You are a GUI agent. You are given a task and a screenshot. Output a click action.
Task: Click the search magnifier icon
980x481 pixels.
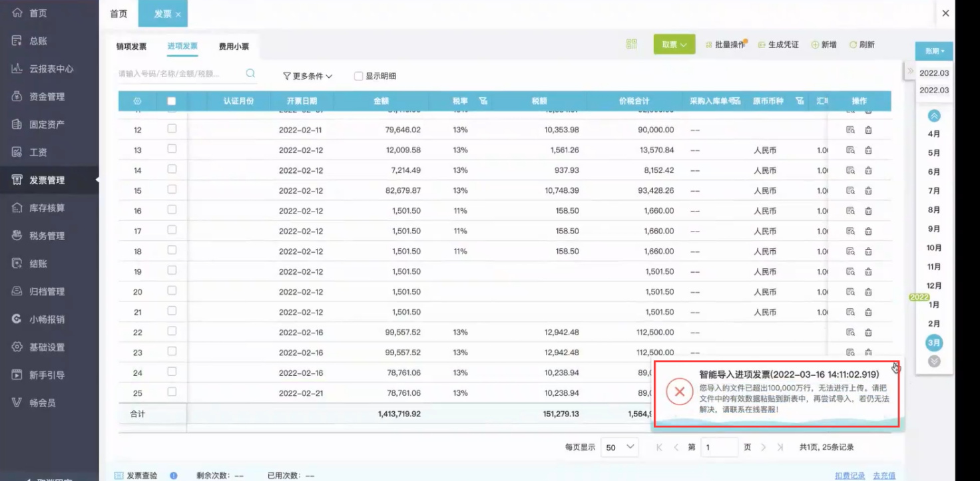point(250,74)
